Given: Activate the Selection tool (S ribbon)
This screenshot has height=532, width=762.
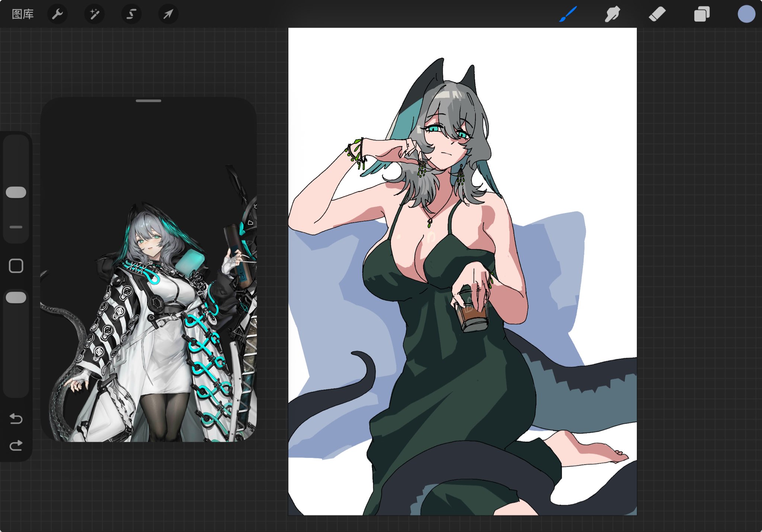Looking at the screenshot, I should point(131,14).
